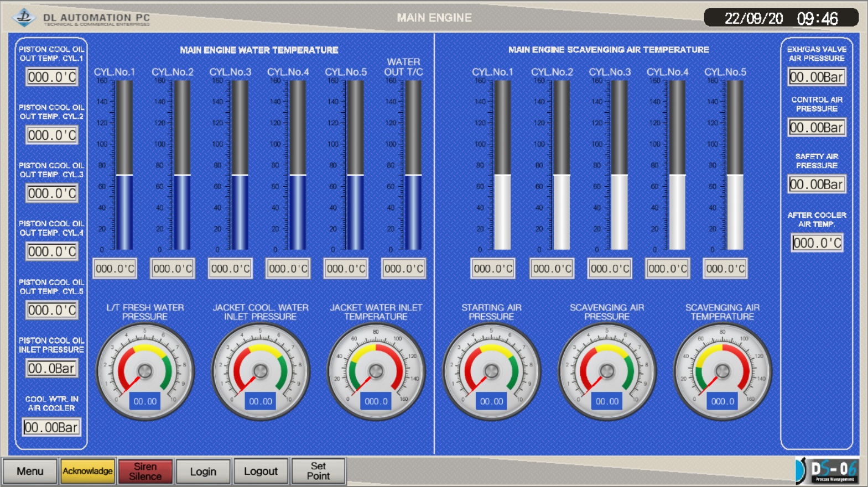Screen dimensions: 868x487
Task: Click the L/T Fresh Water Pressure gauge
Action: coord(145,371)
